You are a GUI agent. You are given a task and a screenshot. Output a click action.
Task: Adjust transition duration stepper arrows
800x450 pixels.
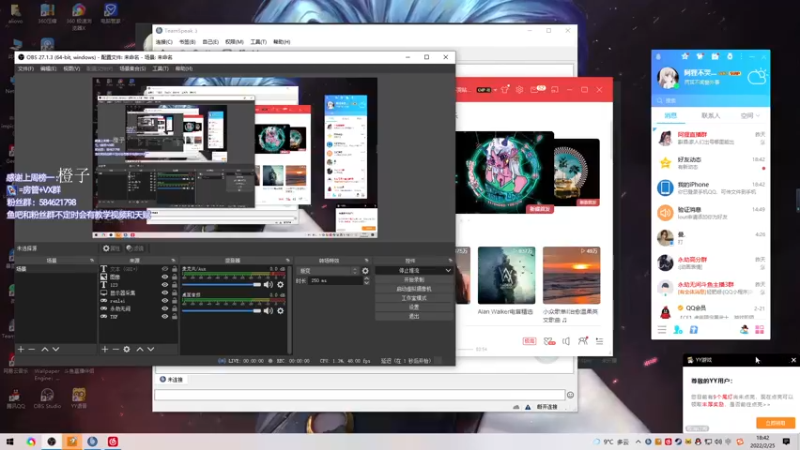(366, 281)
